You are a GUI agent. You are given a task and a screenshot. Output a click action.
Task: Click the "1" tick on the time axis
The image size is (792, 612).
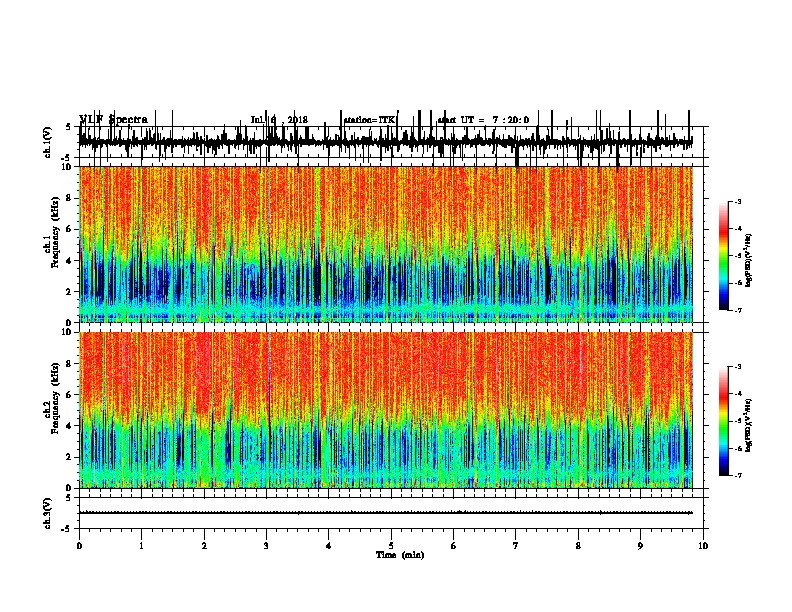[x=141, y=546]
